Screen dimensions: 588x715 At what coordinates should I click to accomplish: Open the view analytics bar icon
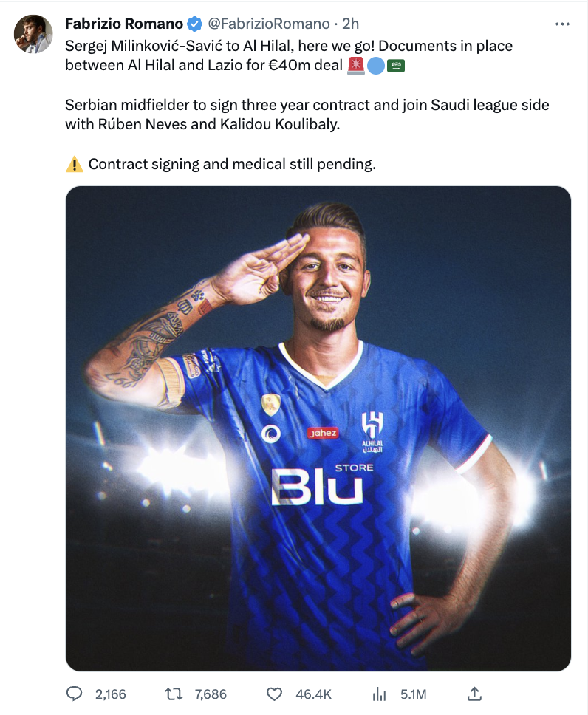[x=379, y=694]
